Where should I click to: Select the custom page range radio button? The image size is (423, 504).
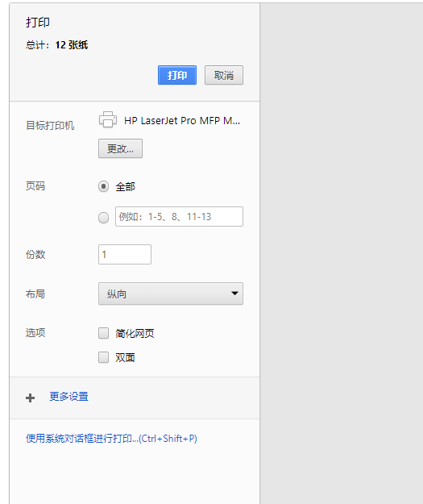[103, 218]
